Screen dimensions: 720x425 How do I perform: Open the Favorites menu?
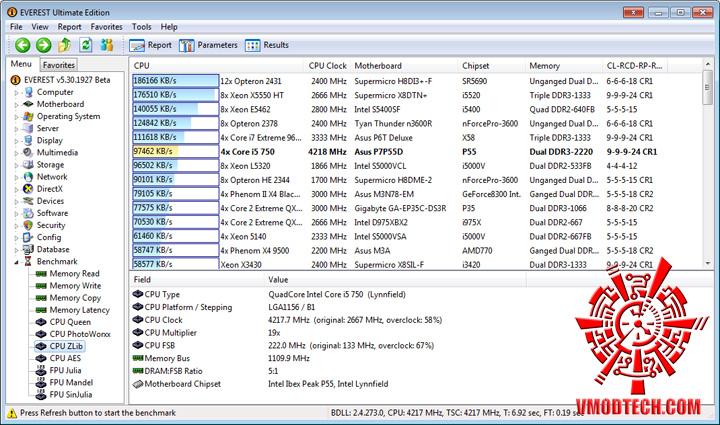(107, 27)
